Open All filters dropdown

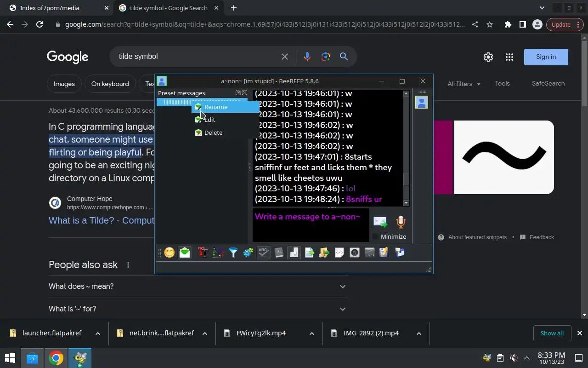click(464, 84)
